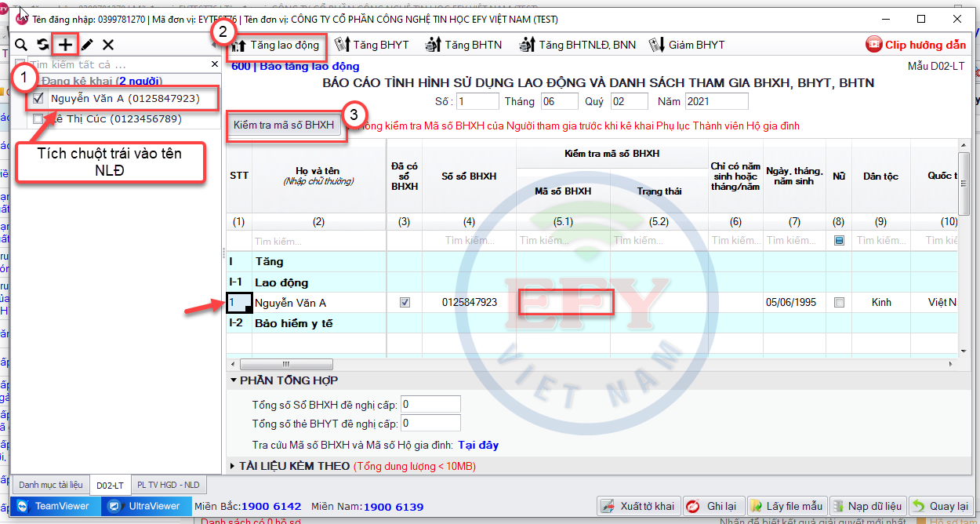Expand the TÀI LIỆU KÈM THEO section
Viewport: 980px width, 524px height.
233,467
